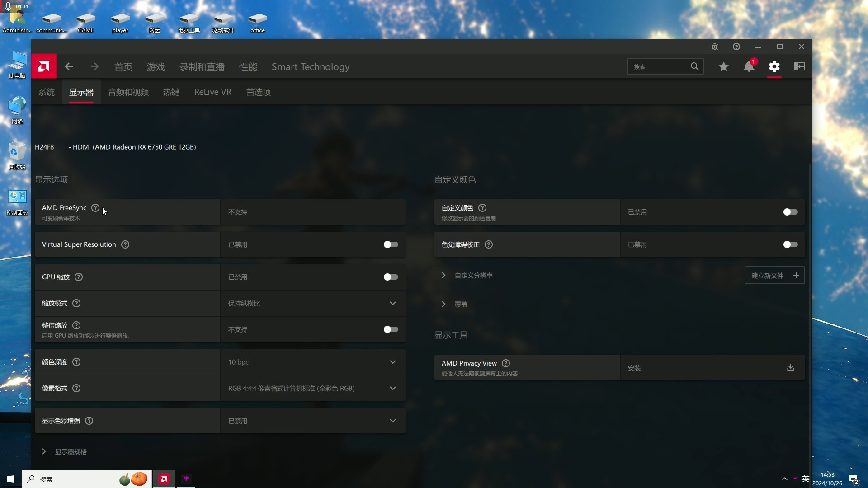868x488 pixels.
Task: Click the AMD Privacy View download icon
Action: point(791,367)
